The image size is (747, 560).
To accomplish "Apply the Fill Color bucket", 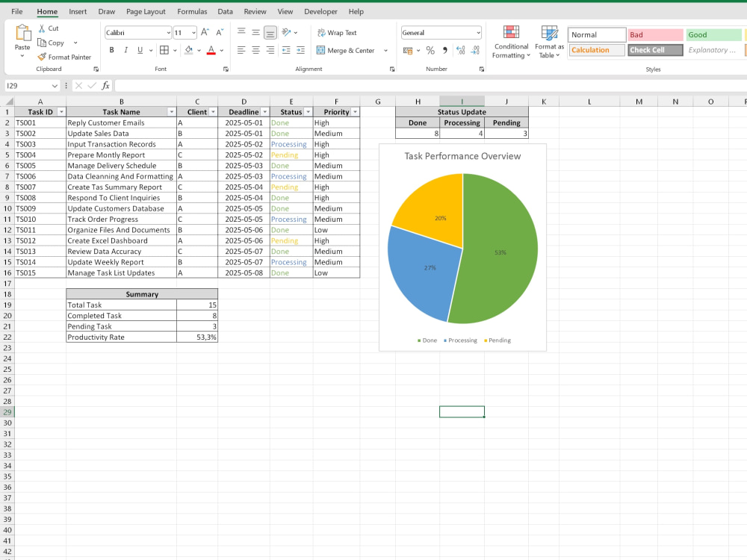I will pos(189,50).
